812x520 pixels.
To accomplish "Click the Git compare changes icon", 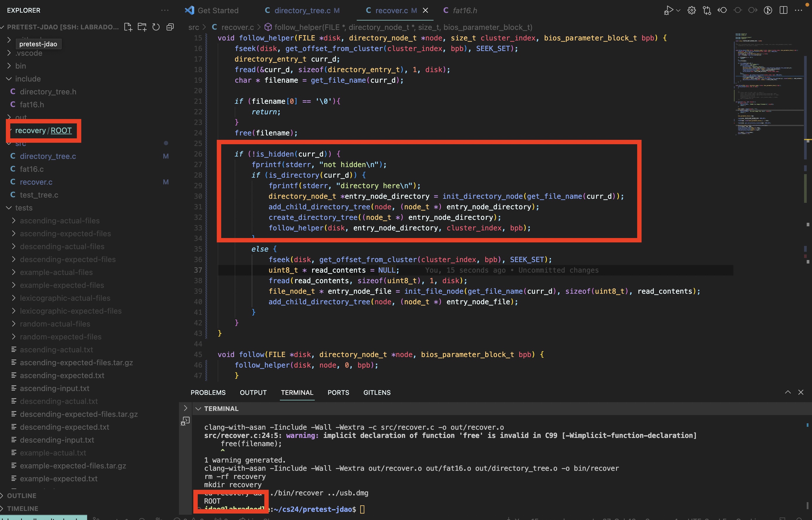I will pos(707,11).
